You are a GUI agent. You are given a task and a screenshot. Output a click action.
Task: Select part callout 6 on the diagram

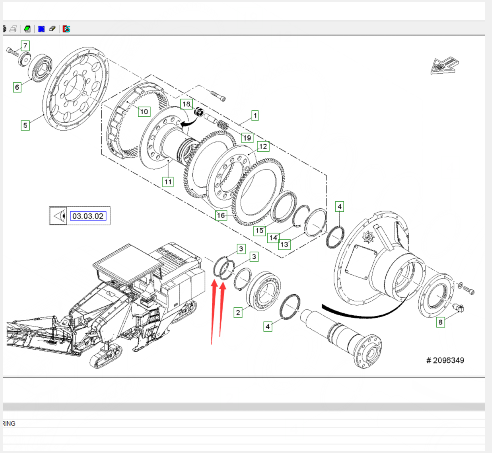tap(17, 87)
